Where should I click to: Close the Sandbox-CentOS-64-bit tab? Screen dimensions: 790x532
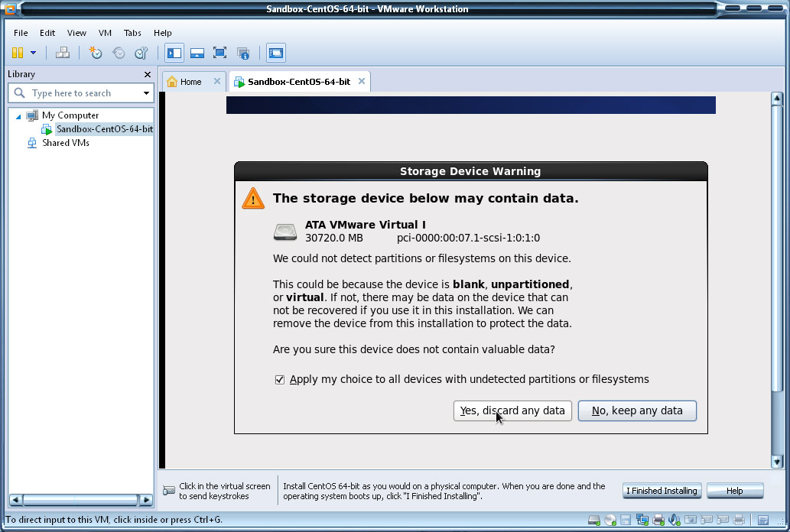click(x=362, y=81)
